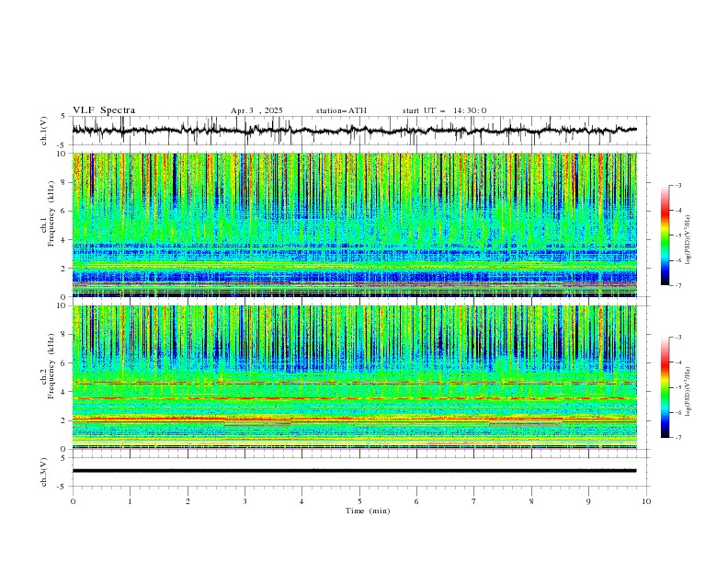Click the "-7" tick on ch.2 color bar
Image resolution: width=728 pixels, height=563 pixels.
677,438
